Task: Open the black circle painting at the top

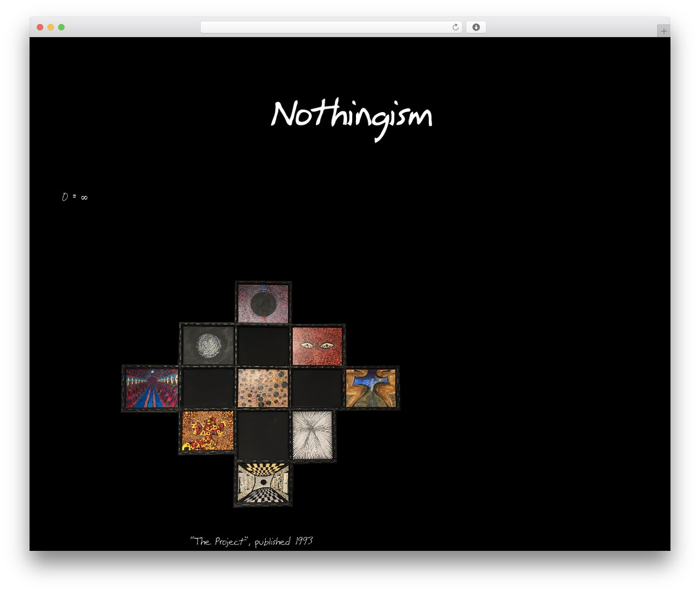Action: 263,303
